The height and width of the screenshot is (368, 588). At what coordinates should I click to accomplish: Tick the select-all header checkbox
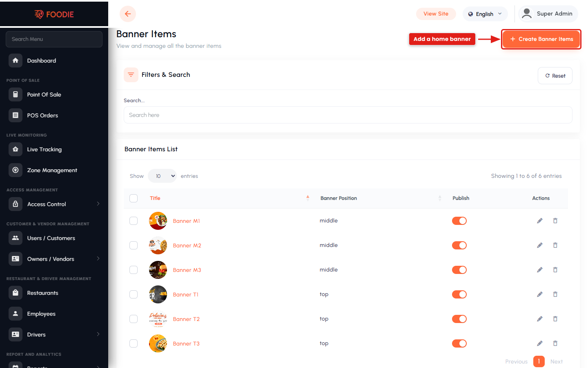tap(134, 198)
